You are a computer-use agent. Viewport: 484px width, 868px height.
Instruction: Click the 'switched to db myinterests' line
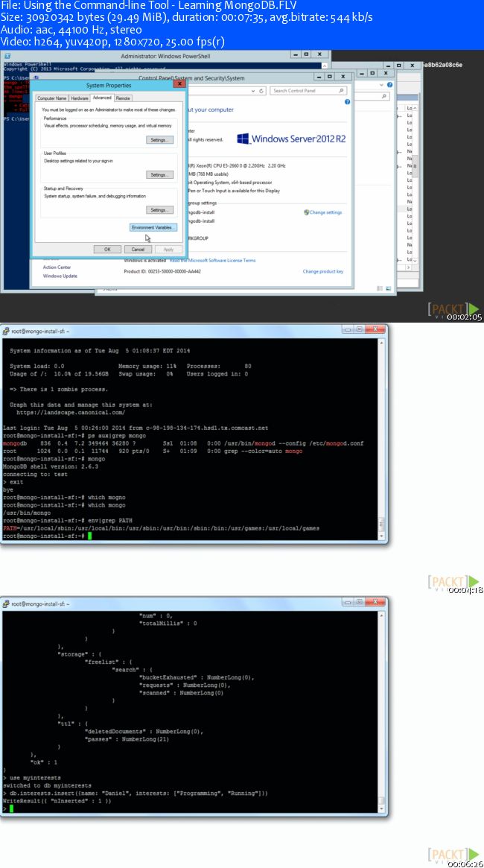point(47,786)
